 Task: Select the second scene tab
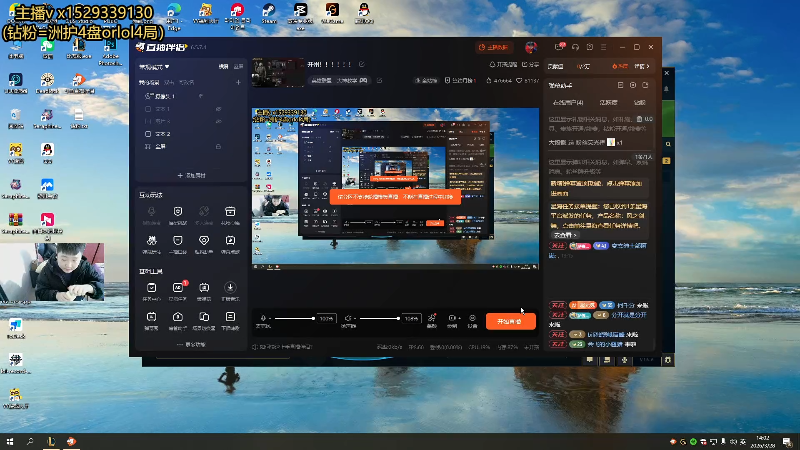169,82
